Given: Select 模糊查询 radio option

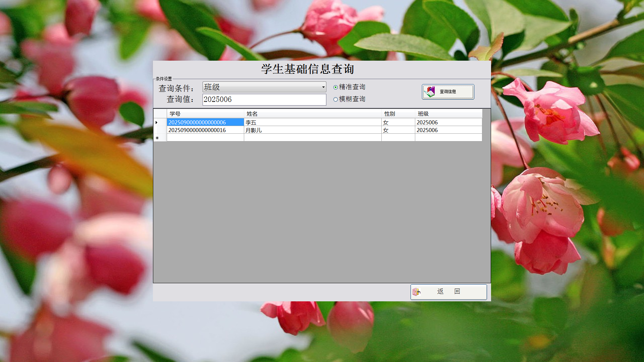Looking at the screenshot, I should (335, 99).
